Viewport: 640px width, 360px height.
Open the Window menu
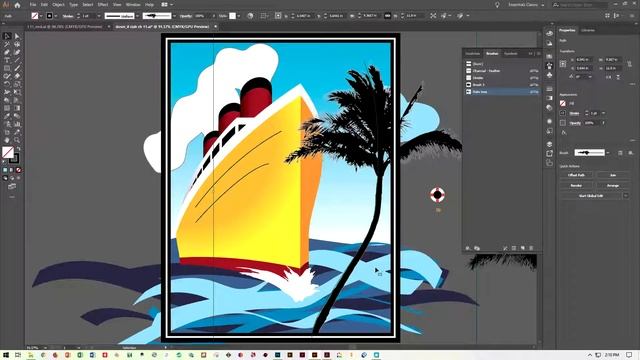pyautogui.click(x=133, y=5)
